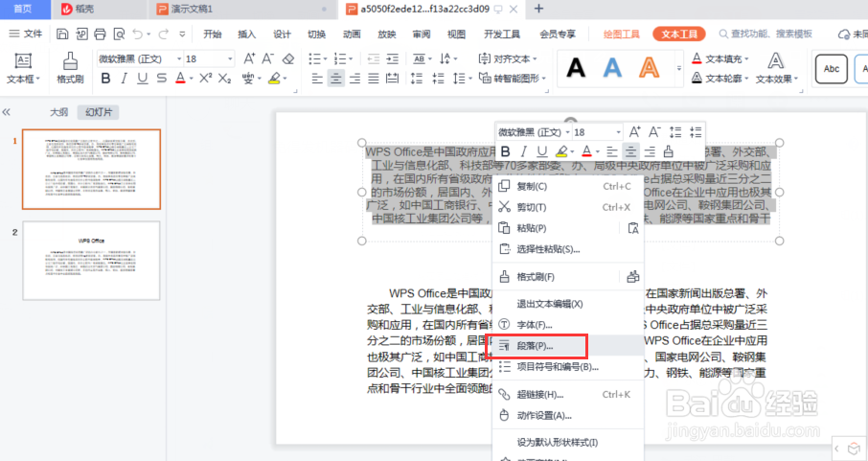The width and height of the screenshot is (868, 461).
Task: Toggle Superscript in the ribbon
Action: 206,79
